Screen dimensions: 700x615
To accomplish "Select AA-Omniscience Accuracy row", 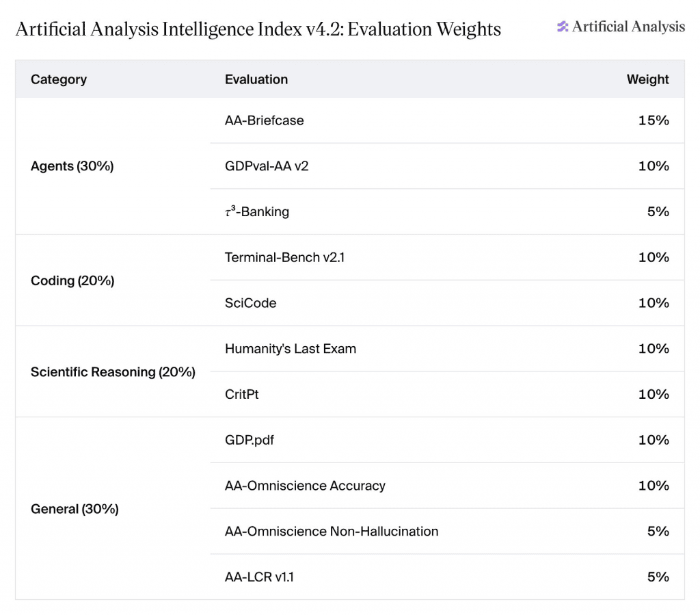I will pos(447,486).
